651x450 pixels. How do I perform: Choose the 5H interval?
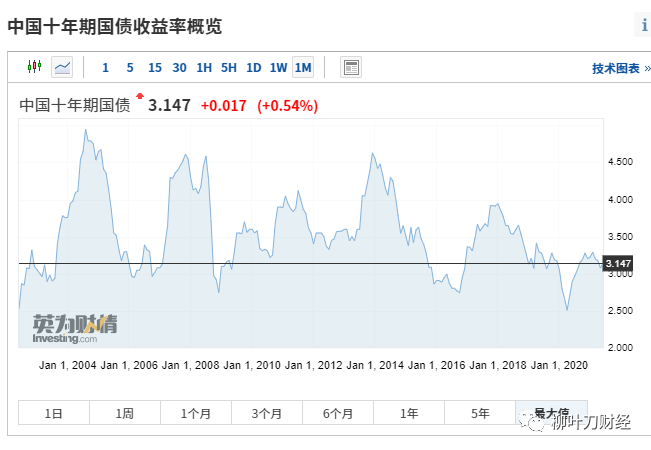click(x=229, y=67)
